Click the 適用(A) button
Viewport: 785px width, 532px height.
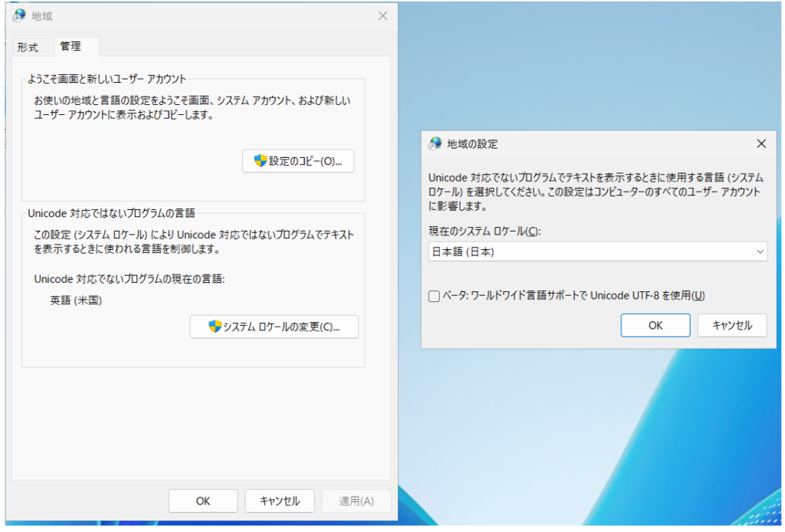point(356,501)
